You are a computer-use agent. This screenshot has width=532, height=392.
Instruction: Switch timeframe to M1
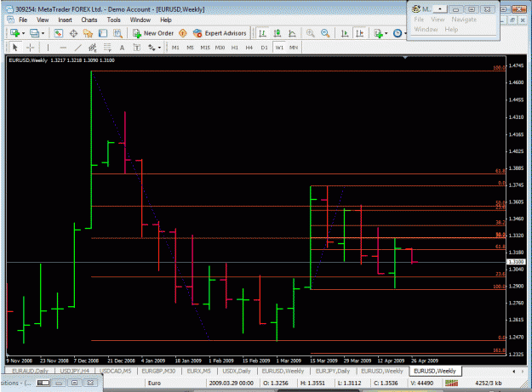coord(175,48)
